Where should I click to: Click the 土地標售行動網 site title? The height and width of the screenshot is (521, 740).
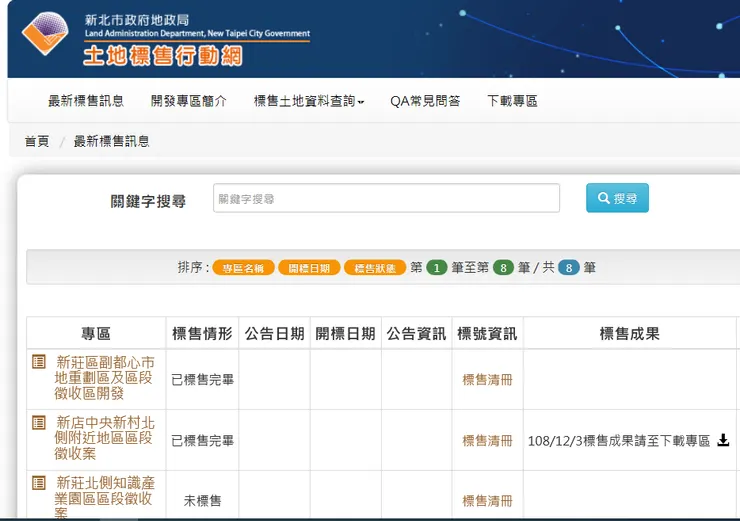(163, 56)
